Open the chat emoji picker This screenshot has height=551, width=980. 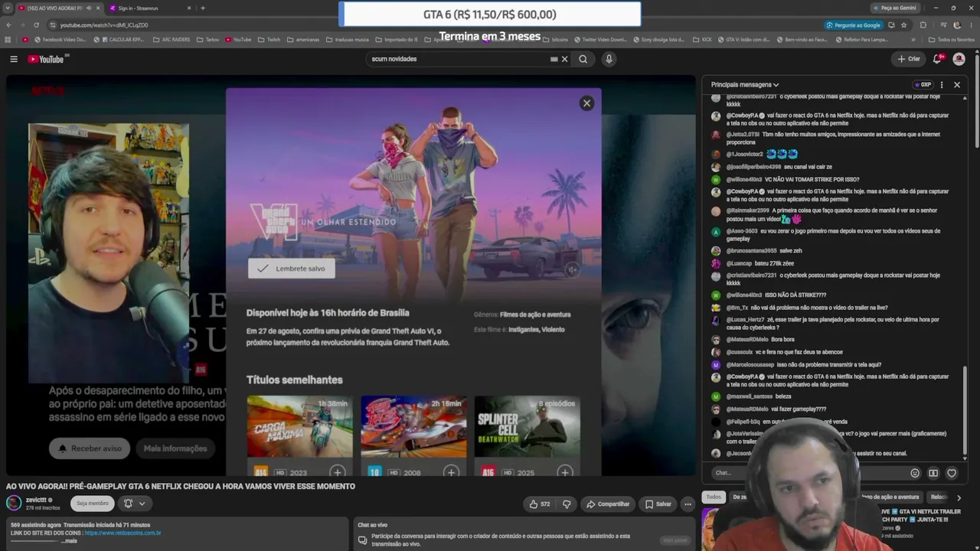915,473
